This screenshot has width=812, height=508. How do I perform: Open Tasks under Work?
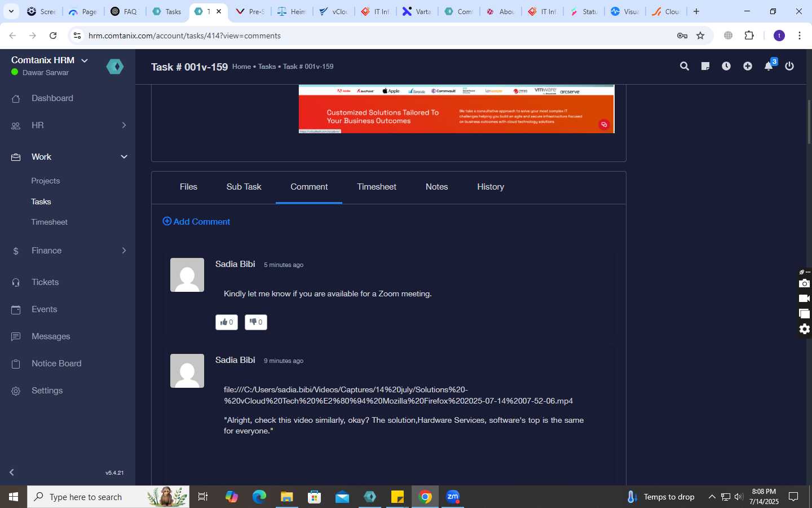point(41,202)
